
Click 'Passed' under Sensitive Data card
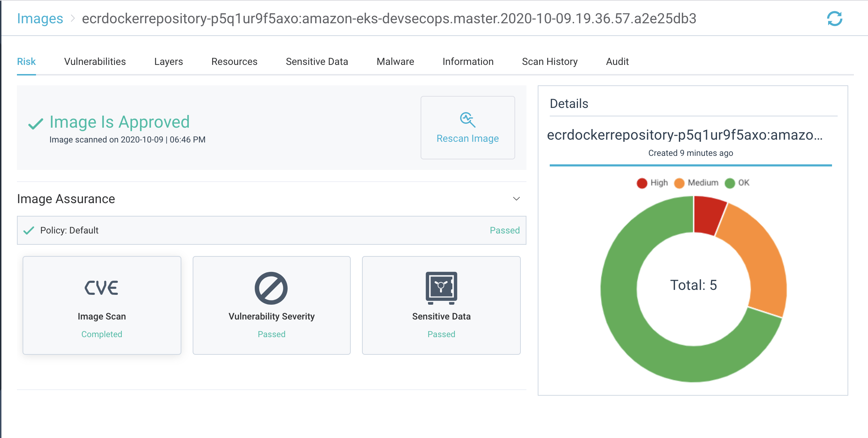coord(441,334)
